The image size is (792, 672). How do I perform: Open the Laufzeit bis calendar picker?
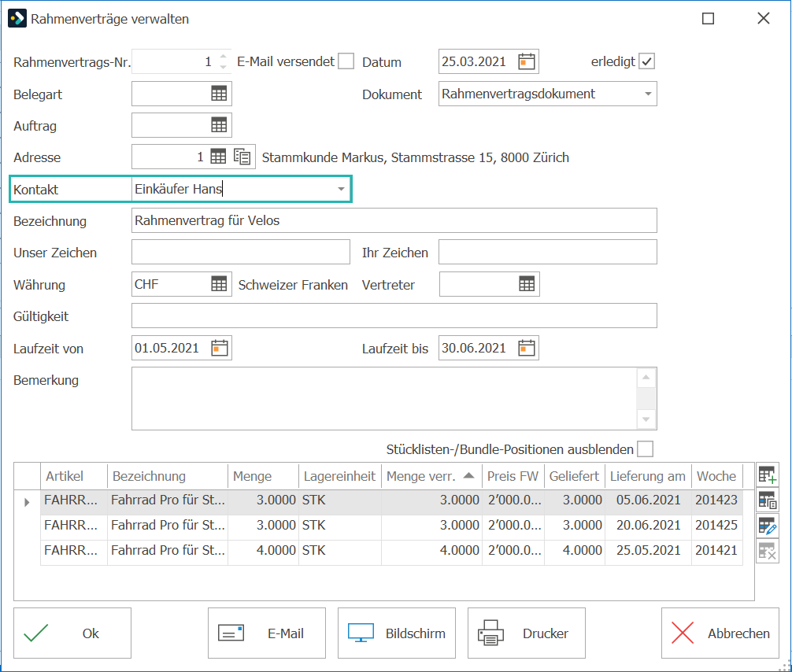pos(527,348)
